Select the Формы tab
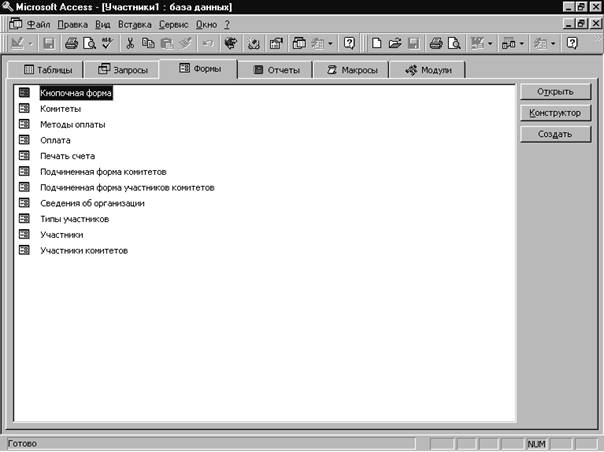 point(199,69)
